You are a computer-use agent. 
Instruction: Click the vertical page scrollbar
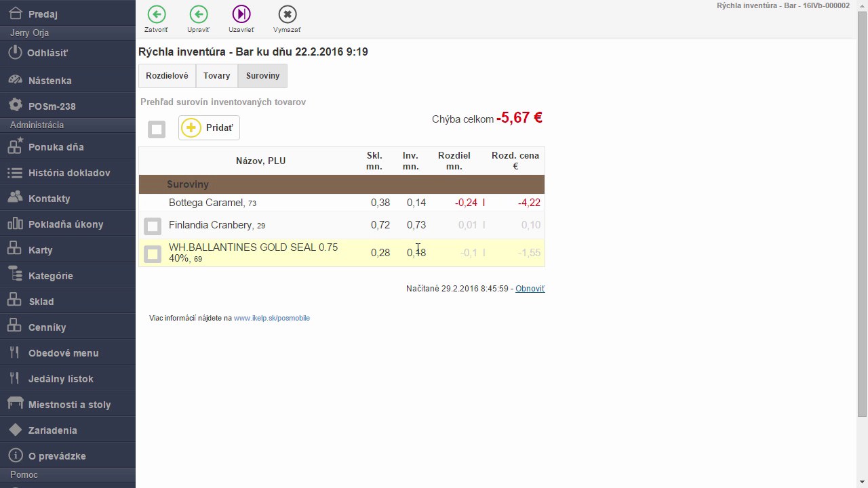[863, 213]
